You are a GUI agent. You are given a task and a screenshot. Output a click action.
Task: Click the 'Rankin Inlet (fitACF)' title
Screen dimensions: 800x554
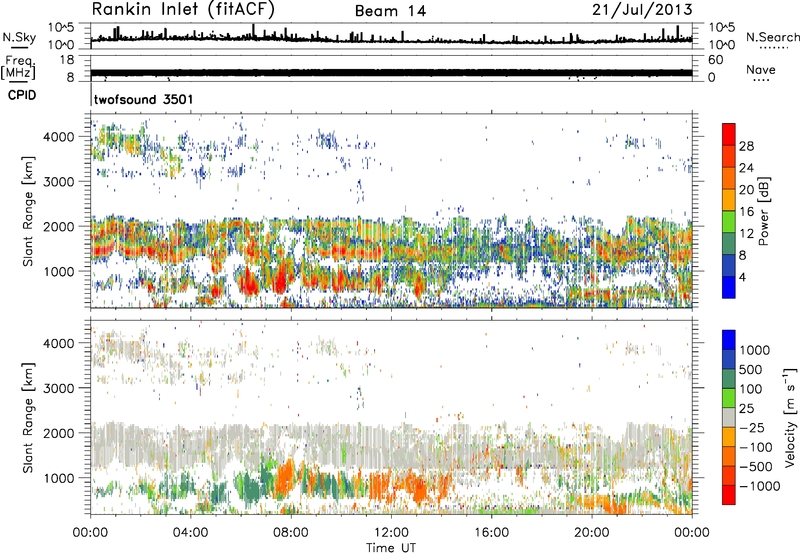pyautogui.click(x=183, y=9)
